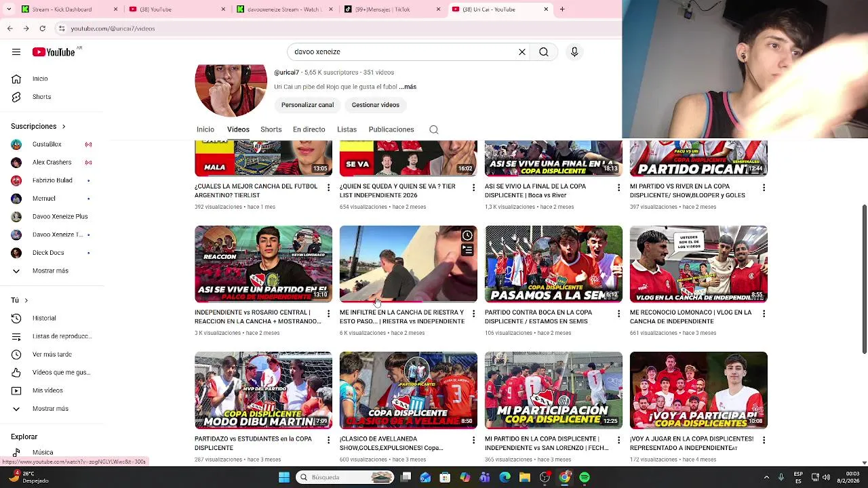868x488 pixels.
Task: Switch to Inicio channel tab
Action: pyautogui.click(x=205, y=129)
